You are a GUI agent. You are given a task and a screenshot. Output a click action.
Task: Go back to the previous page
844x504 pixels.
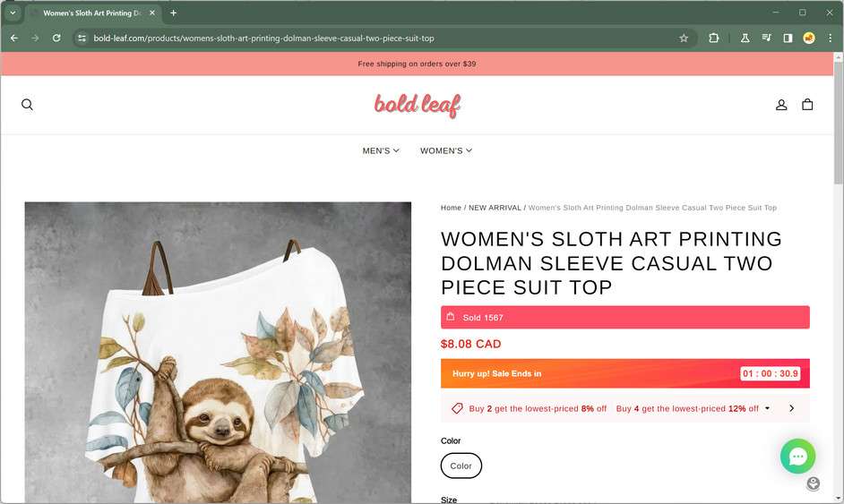[x=13, y=38]
